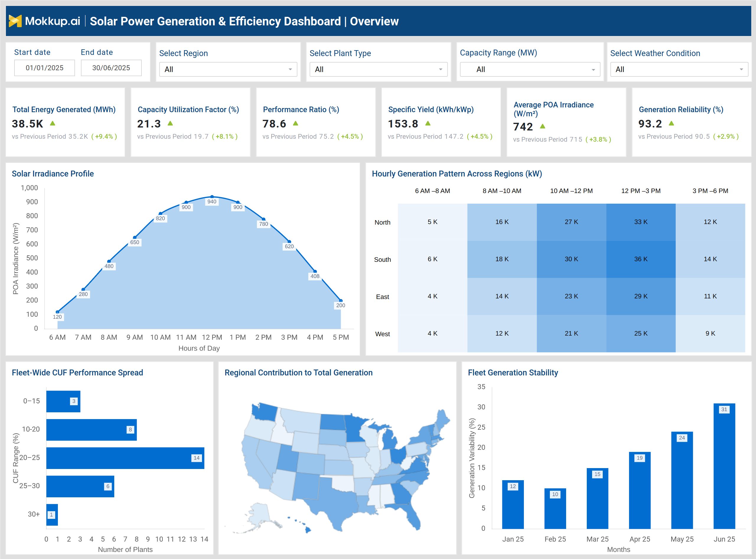756x559 pixels.
Task: Click the 408 data label at 4 PM
Action: (x=315, y=277)
